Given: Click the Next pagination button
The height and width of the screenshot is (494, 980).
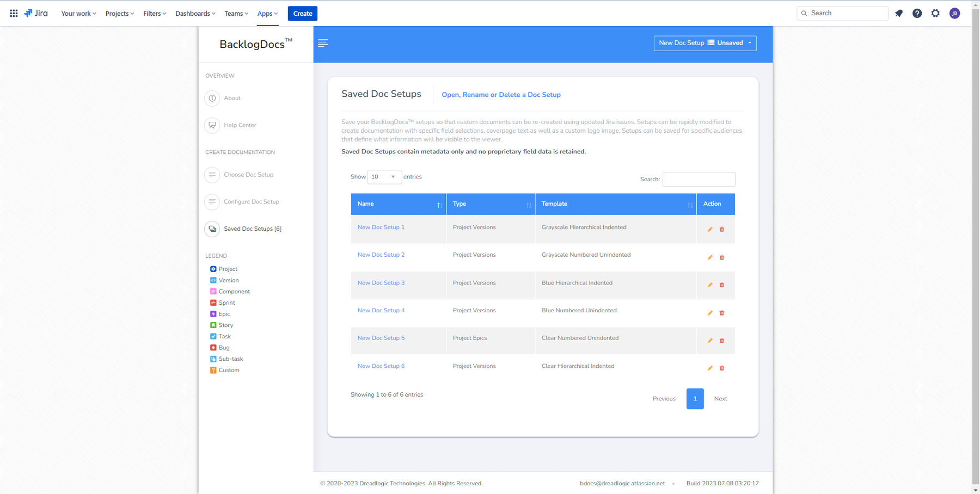Looking at the screenshot, I should coord(720,399).
